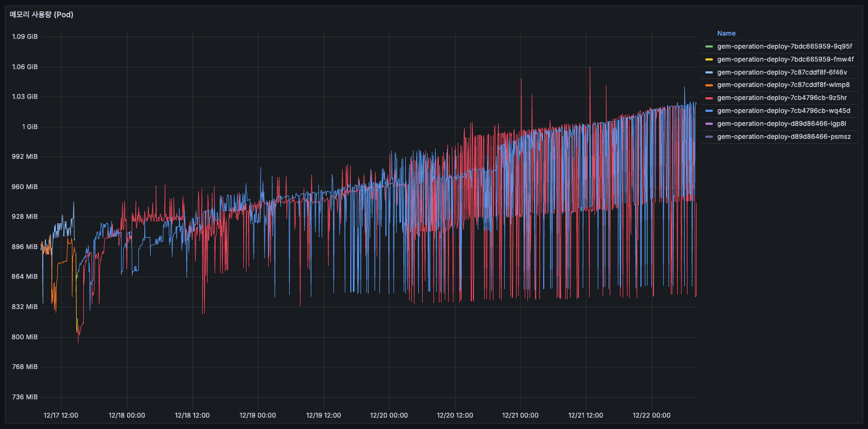Screen dimensions: 868x429
Task: Select gem-operation-deploy-7c87cddf8f-wlmp8 legend entry text
Action: coord(783,85)
